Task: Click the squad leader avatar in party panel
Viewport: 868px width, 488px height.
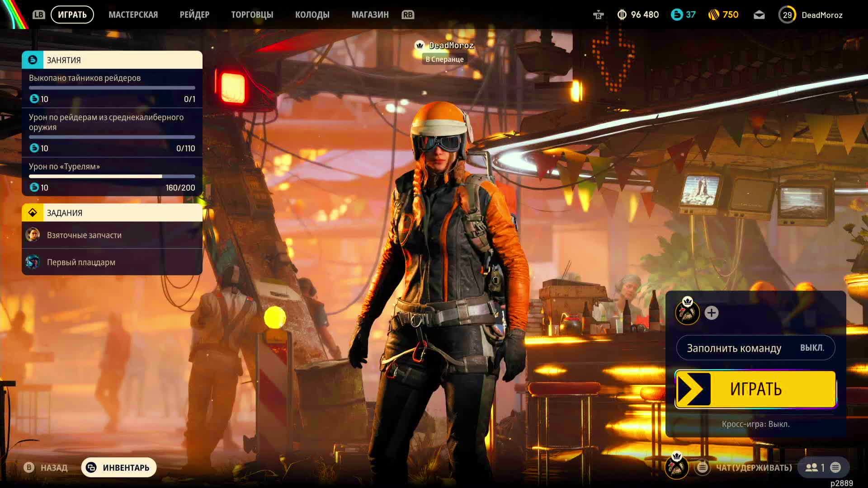Action: (x=687, y=312)
